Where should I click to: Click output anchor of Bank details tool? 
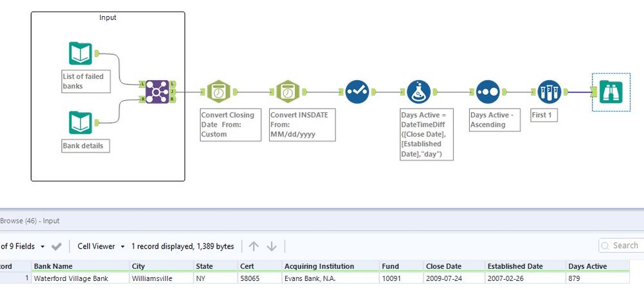click(x=97, y=123)
